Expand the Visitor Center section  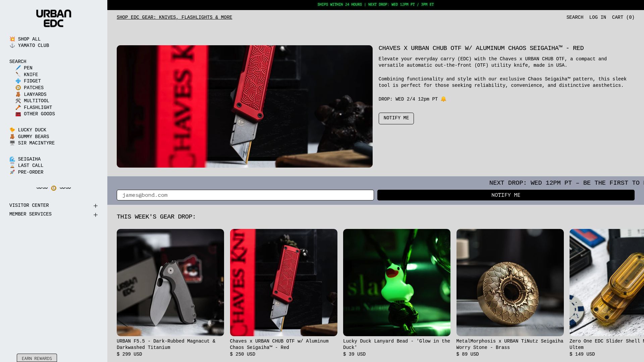pyautogui.click(x=54, y=205)
